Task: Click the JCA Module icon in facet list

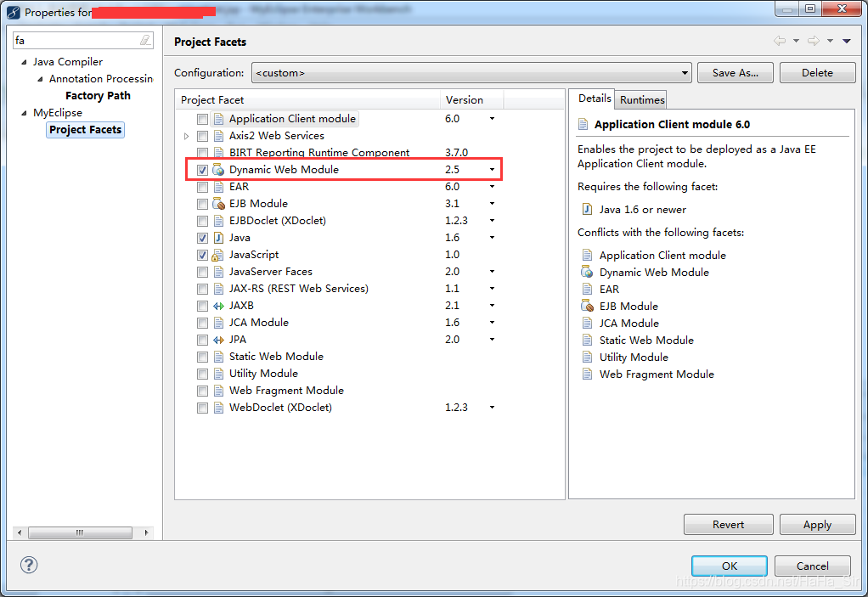Action: pos(218,323)
